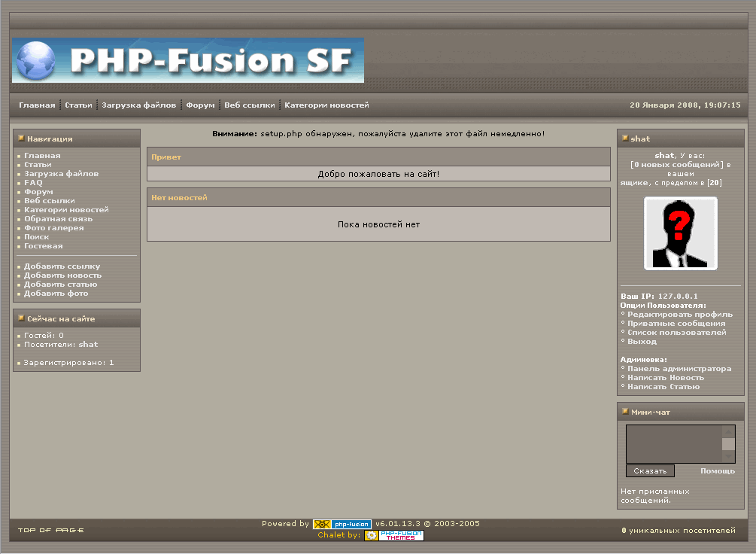
Task: Open Форум in the navigation sidebar
Action: click(38, 192)
